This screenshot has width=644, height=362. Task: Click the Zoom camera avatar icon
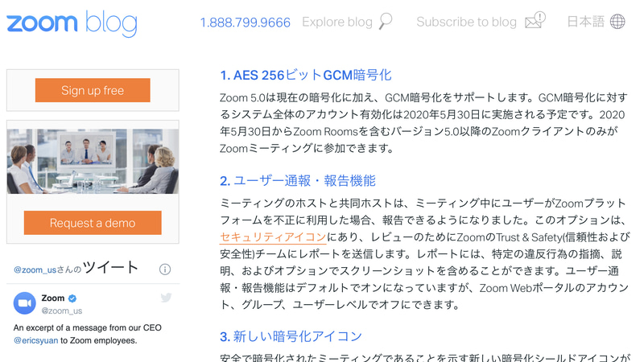[25, 303]
